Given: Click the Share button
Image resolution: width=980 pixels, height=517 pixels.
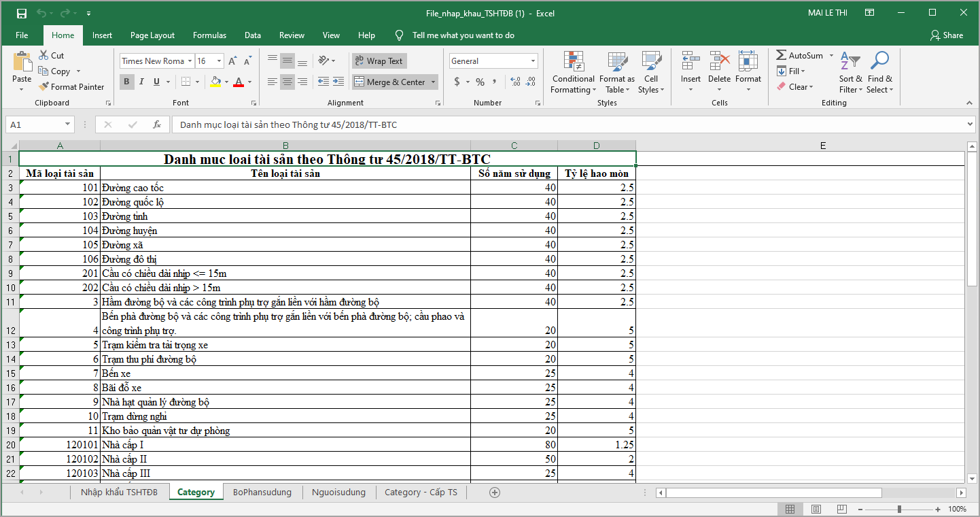Looking at the screenshot, I should tap(946, 35).
